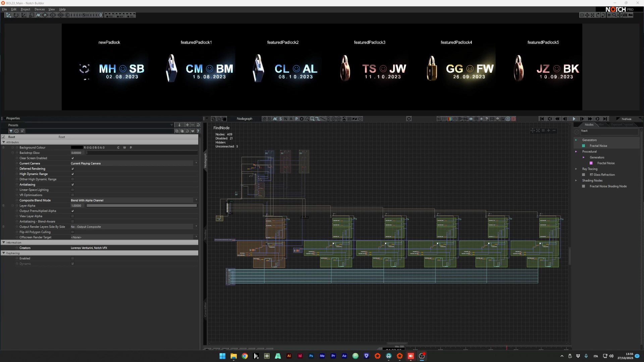Click the BB bounding box toolbar icon
The image size is (644, 362).
pyautogui.click(x=471, y=119)
